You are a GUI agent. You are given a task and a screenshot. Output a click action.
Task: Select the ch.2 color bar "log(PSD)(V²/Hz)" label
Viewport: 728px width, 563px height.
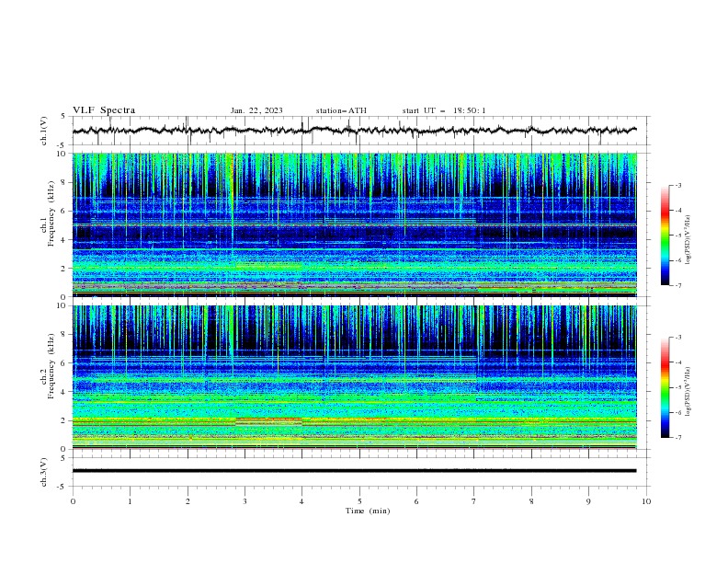[688, 392]
